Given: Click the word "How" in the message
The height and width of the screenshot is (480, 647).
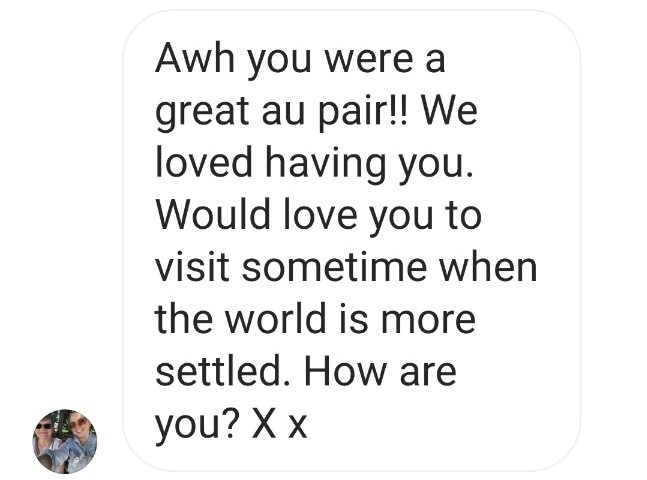Looking at the screenshot, I should point(345,371).
